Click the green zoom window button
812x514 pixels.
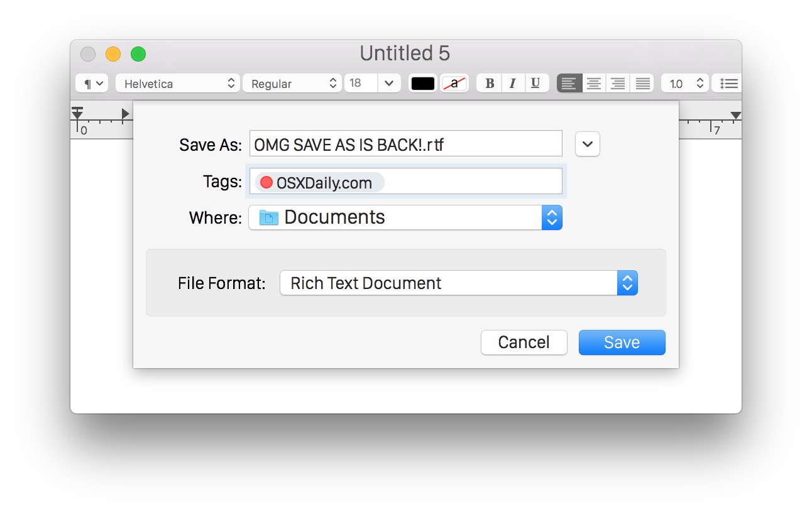(138, 54)
